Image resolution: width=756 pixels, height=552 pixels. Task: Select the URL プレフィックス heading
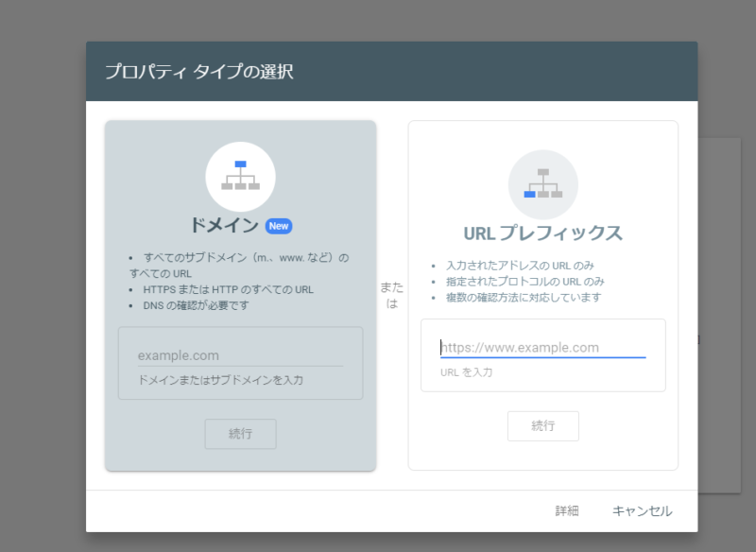(542, 233)
